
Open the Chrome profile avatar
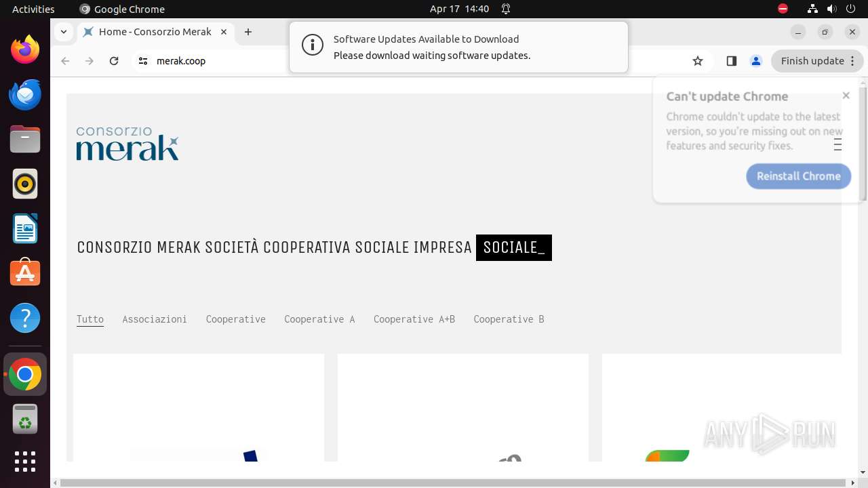[x=755, y=61]
